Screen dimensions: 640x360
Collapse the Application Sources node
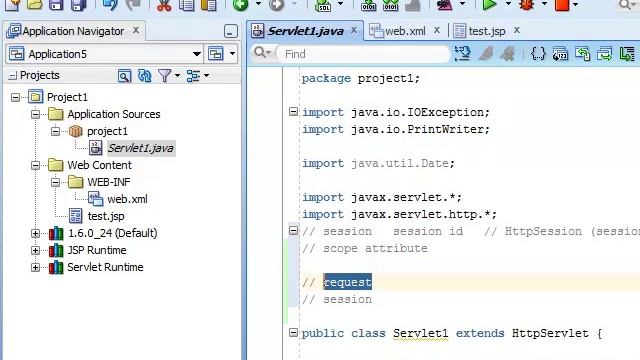[36, 114]
